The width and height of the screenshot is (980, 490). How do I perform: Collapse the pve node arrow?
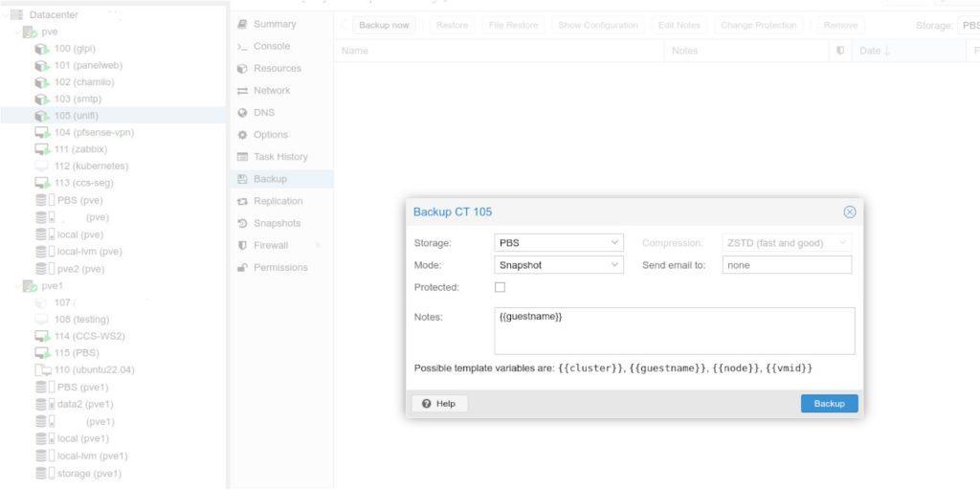(x=17, y=32)
